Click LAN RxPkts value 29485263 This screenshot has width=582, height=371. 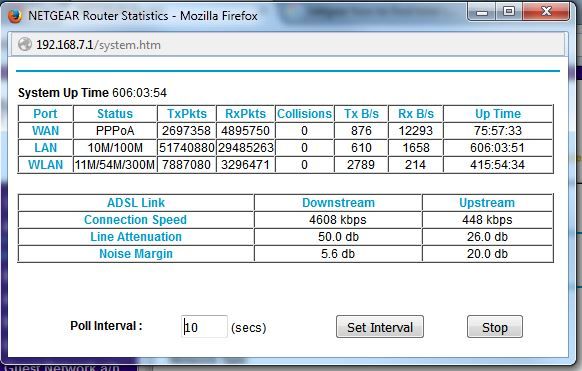point(246,148)
